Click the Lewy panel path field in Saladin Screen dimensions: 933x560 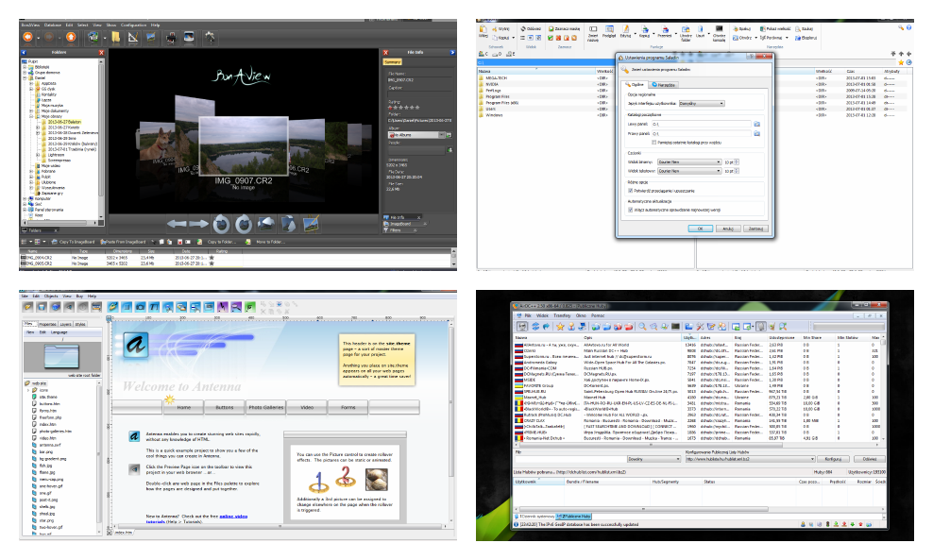click(703, 124)
